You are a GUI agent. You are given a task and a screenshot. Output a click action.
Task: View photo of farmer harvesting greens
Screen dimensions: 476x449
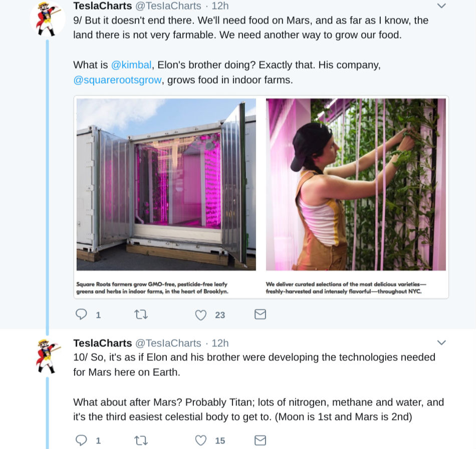coord(356,184)
